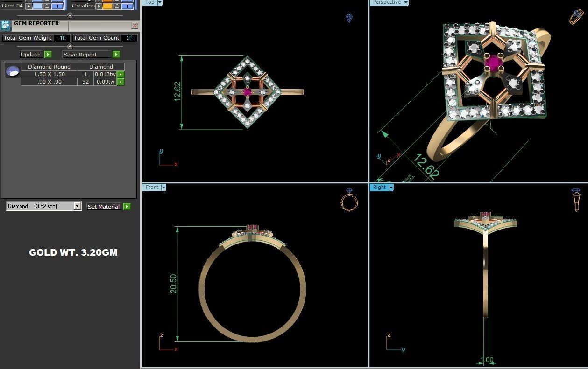The height and width of the screenshot is (369, 588).
Task: Open the Right viewport dropdown arrow
Action: (x=391, y=187)
